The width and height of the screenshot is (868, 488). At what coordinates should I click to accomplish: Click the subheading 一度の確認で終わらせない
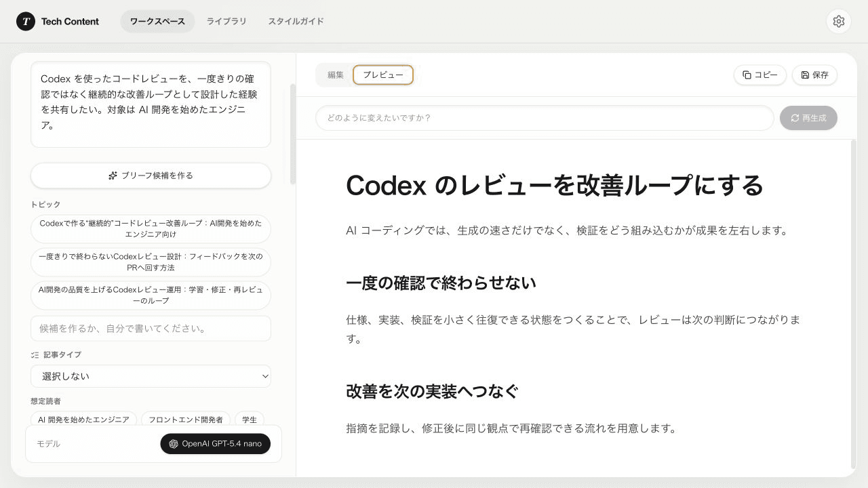pos(441,283)
